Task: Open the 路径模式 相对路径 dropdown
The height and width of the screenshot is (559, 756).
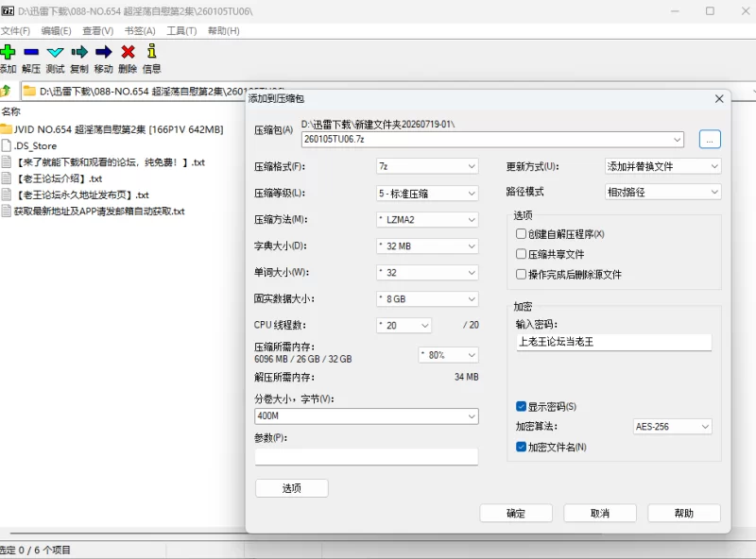Action: [x=662, y=192]
